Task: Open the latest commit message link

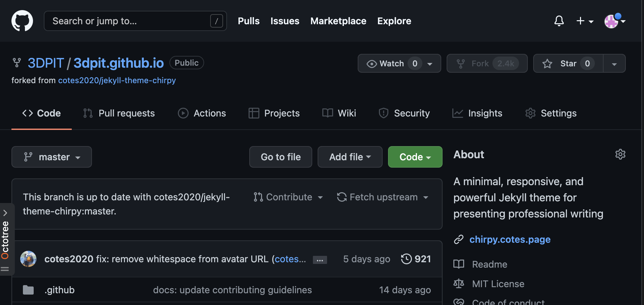Action: 183,259
